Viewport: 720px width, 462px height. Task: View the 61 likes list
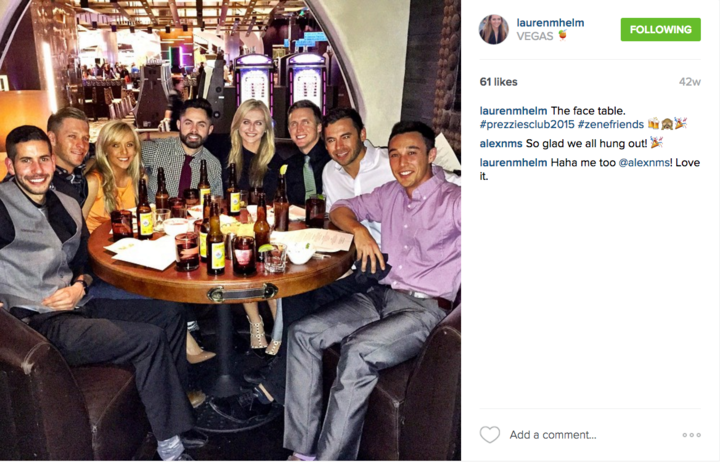tap(499, 82)
